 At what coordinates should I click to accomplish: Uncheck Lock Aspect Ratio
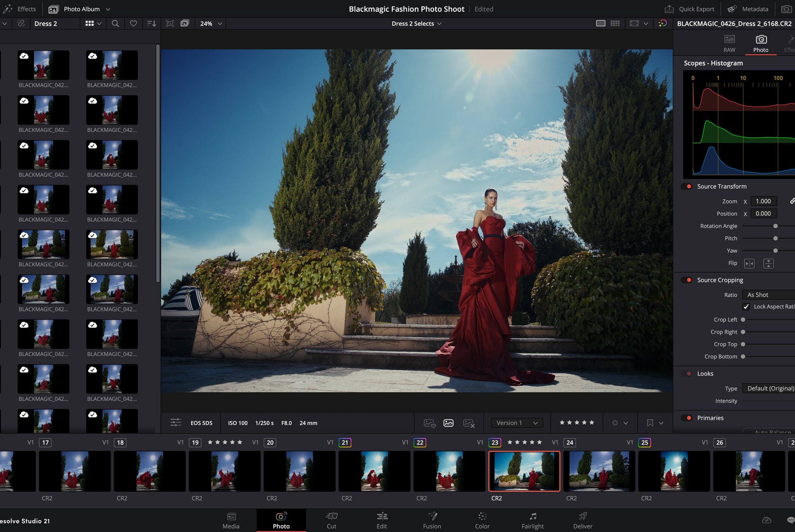point(747,306)
